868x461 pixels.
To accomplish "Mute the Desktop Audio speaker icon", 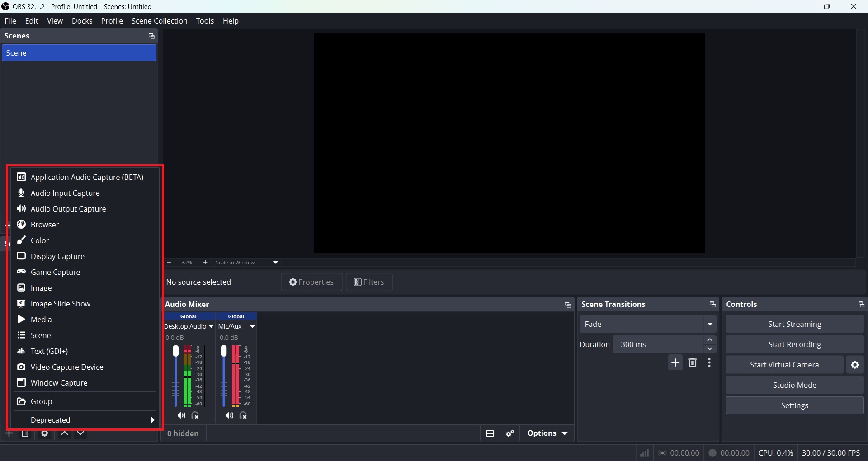I will [181, 415].
